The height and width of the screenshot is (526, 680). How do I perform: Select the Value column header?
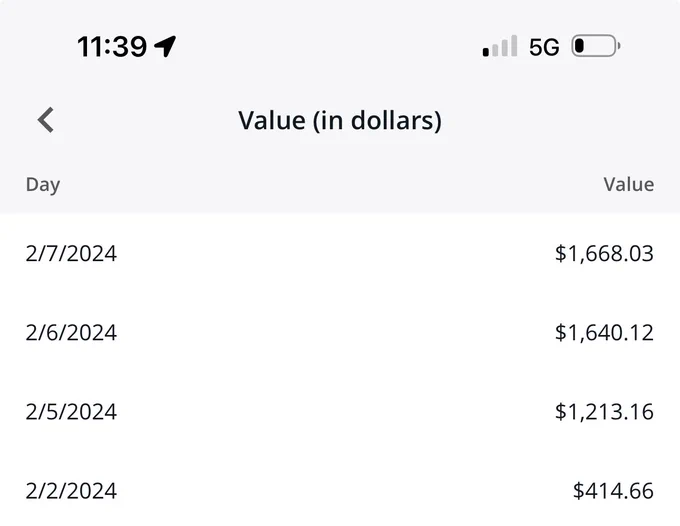pyautogui.click(x=629, y=184)
